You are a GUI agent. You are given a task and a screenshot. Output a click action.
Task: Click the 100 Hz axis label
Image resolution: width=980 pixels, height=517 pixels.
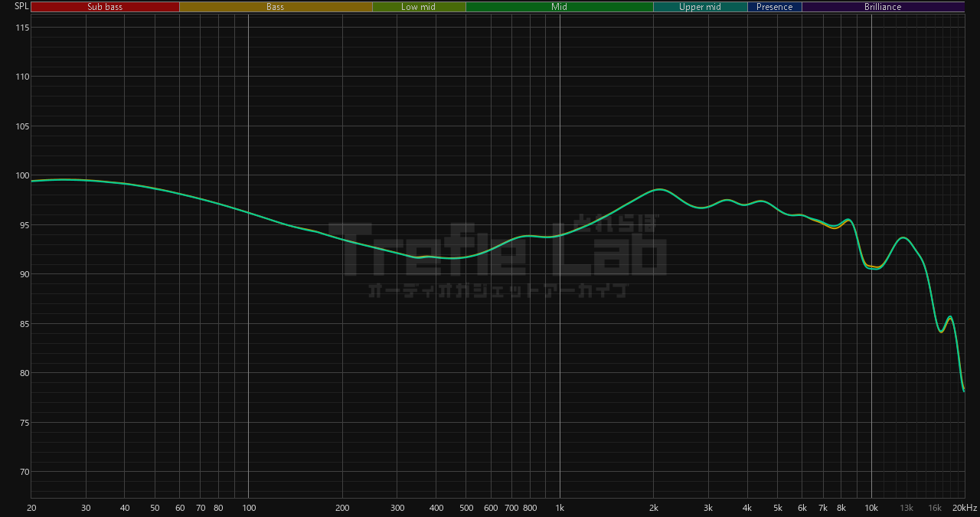pos(248,509)
